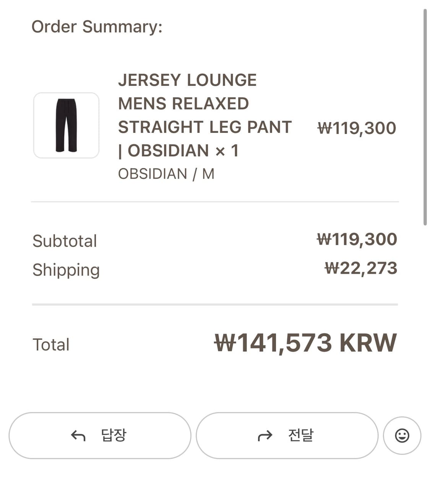This screenshot has height=504, width=430.
Task: Click the KRW currency text
Action: (x=368, y=342)
